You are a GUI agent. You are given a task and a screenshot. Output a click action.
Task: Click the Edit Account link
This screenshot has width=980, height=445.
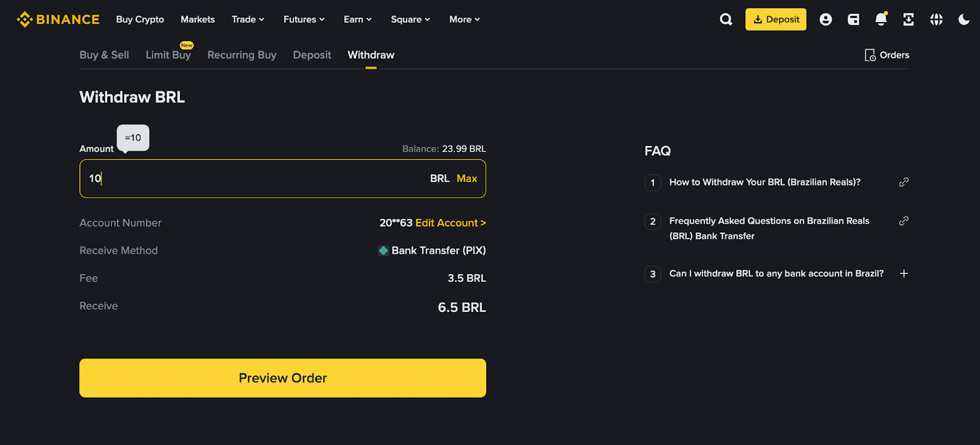coord(451,223)
